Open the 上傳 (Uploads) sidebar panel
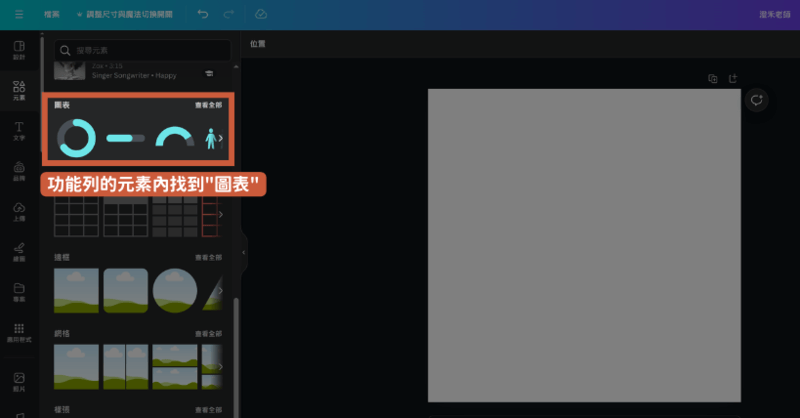Image resolution: width=800 pixels, height=418 pixels. 19,212
